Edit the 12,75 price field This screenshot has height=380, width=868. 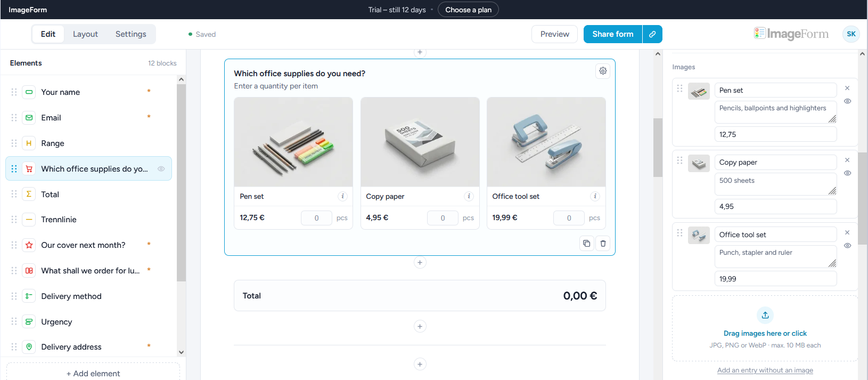[x=775, y=134]
